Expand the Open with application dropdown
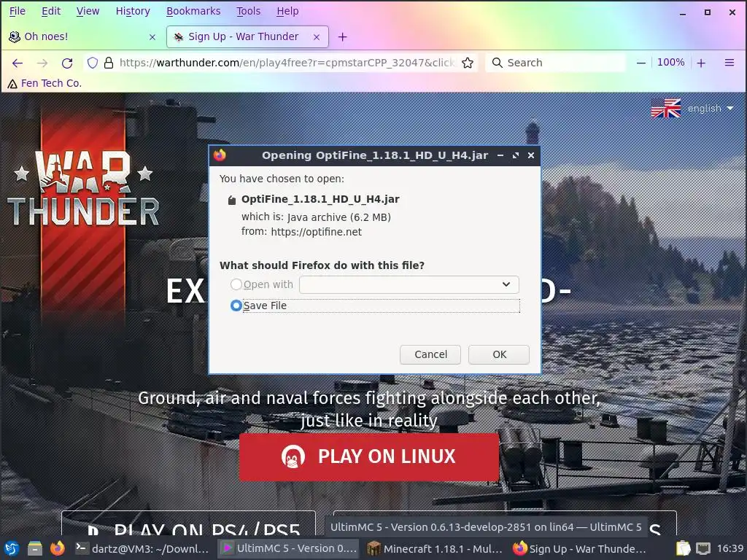Image resolution: width=747 pixels, height=560 pixels. pyautogui.click(x=409, y=285)
